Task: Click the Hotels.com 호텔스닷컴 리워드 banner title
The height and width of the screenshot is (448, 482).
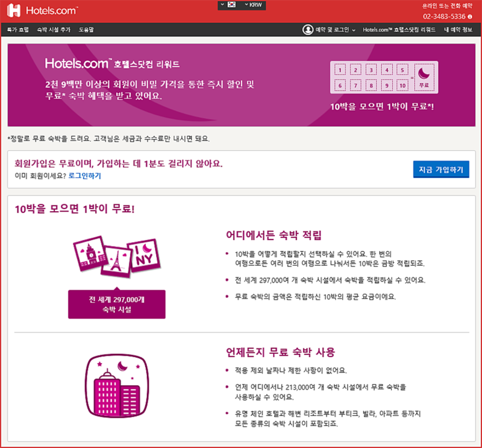Action: [112, 63]
